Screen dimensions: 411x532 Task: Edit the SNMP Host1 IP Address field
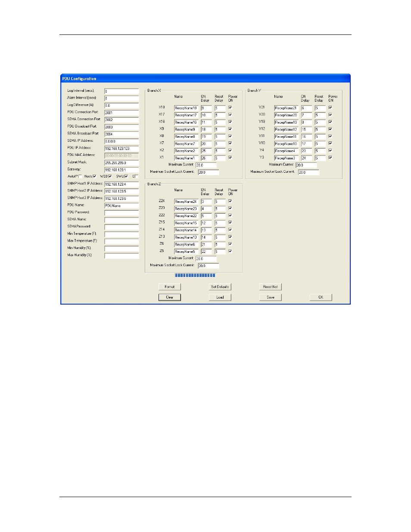[121, 184]
